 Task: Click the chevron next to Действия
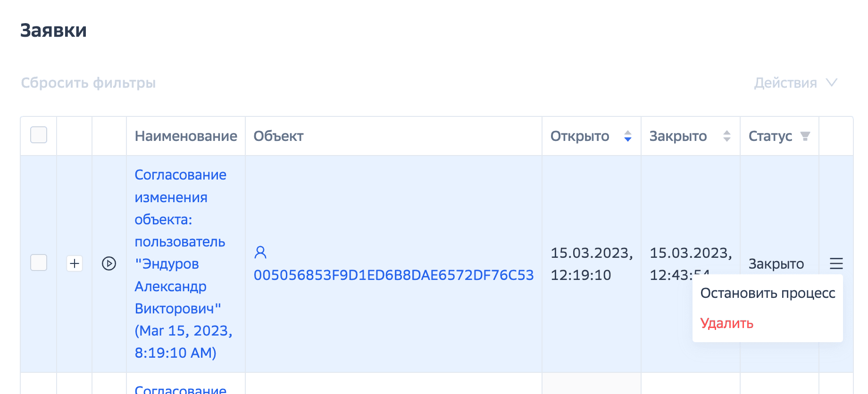[832, 83]
